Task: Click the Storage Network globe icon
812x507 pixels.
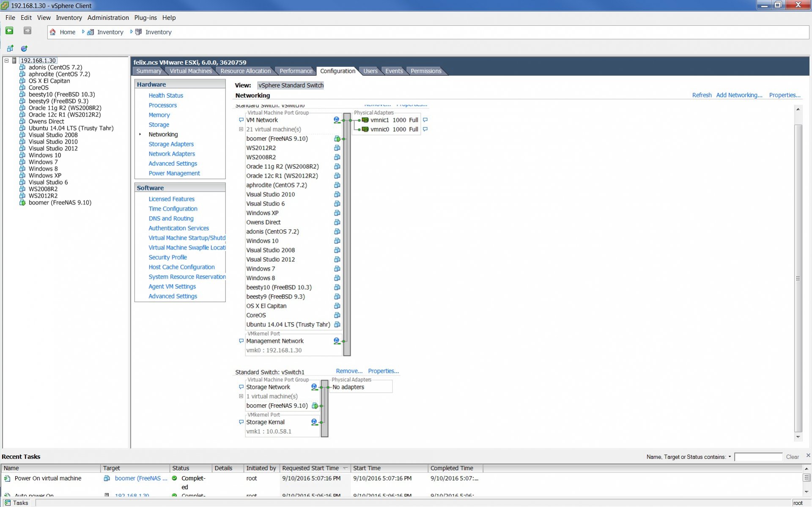Action: pyautogui.click(x=314, y=387)
